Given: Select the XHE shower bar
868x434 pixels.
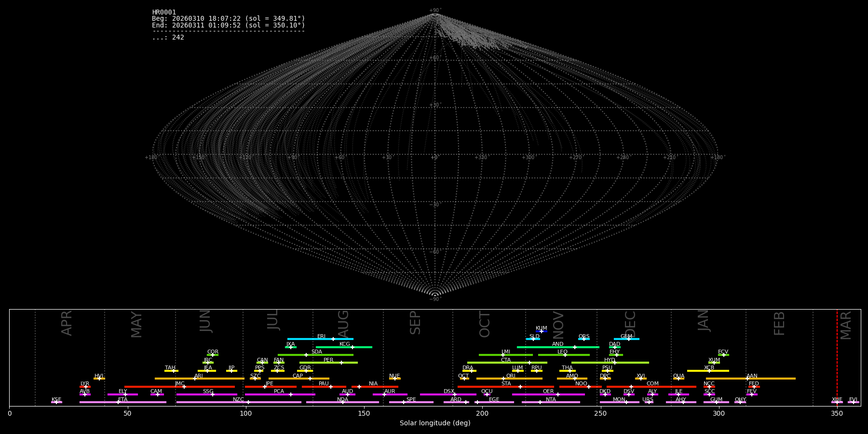Looking at the screenshot, I should point(837,402).
